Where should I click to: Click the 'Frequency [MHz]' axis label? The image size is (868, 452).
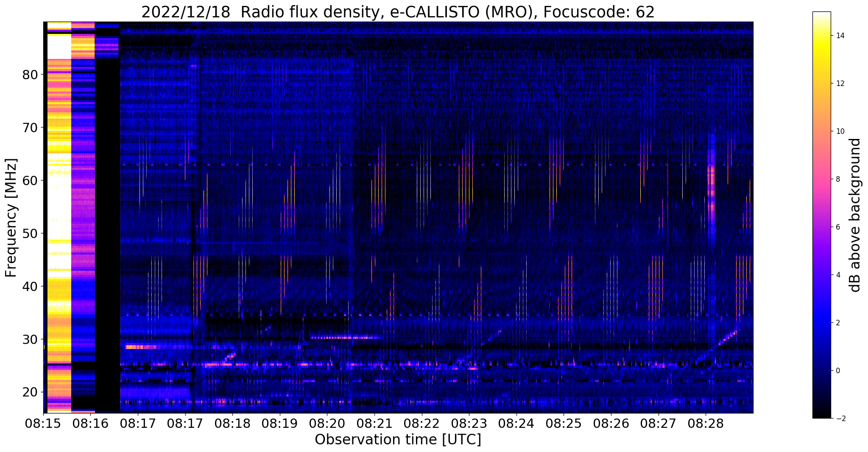(x=11, y=218)
